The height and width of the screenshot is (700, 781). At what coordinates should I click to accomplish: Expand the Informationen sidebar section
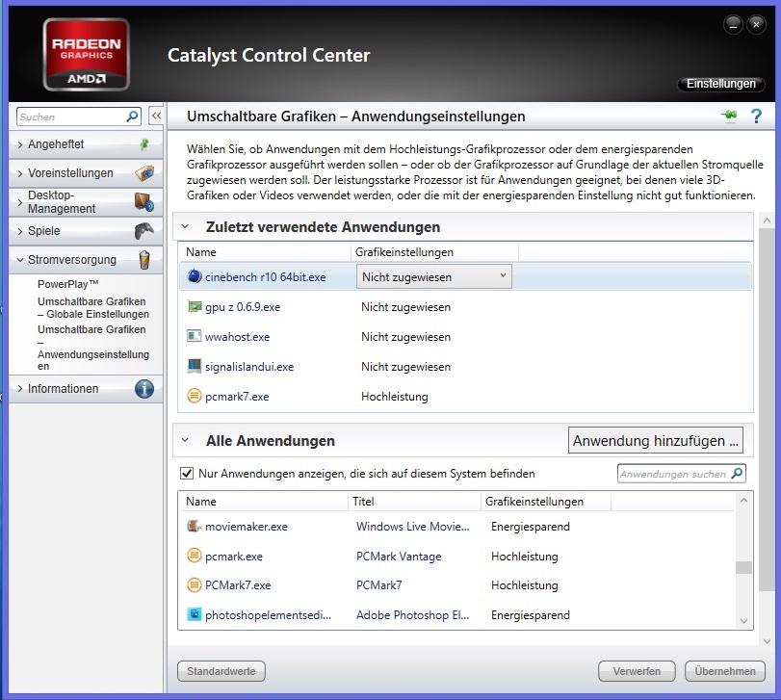pyautogui.click(x=20, y=389)
